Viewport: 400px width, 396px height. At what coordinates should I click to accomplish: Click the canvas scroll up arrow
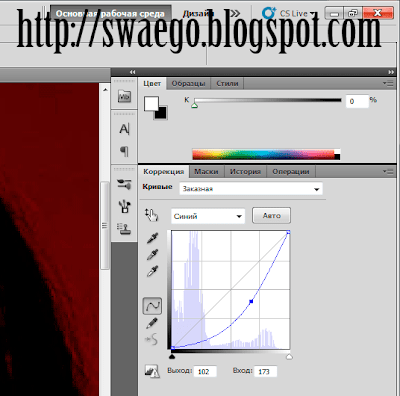point(105,89)
